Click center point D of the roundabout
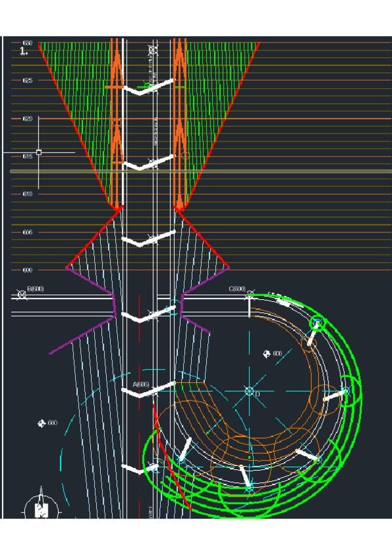Screen dimensions: 392x555 (249, 391)
